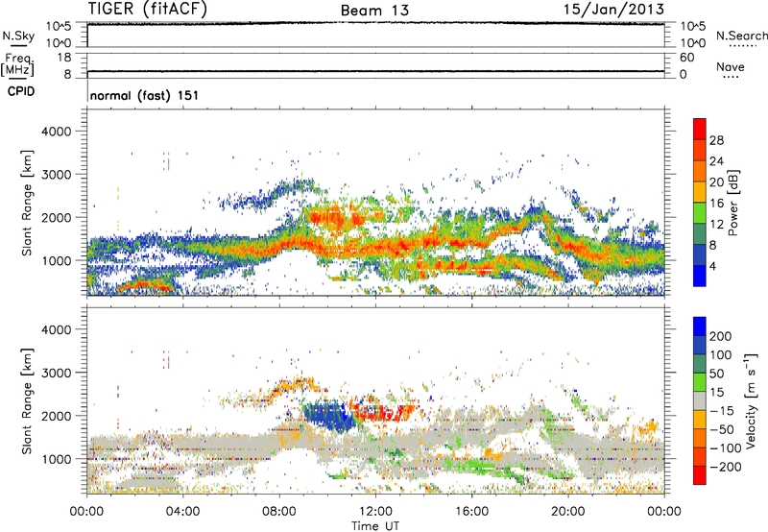768x532 pixels.
Task: Click the 'Beam 13' heading
Action: (x=374, y=11)
